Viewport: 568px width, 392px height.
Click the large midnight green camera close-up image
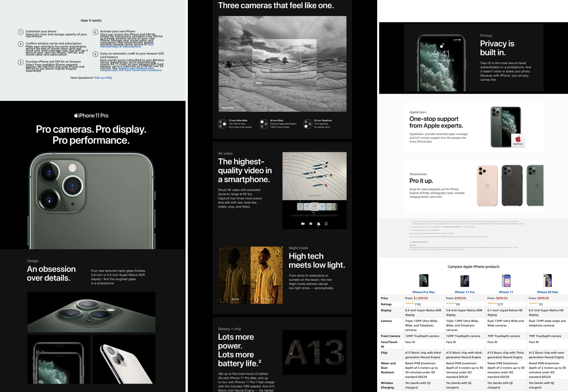pyautogui.click(x=91, y=201)
